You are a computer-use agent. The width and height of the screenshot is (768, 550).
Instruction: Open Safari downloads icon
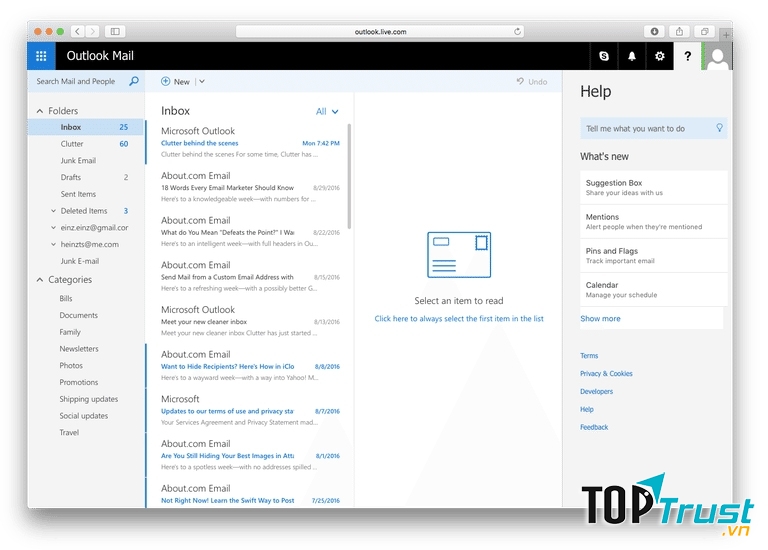[x=654, y=31]
